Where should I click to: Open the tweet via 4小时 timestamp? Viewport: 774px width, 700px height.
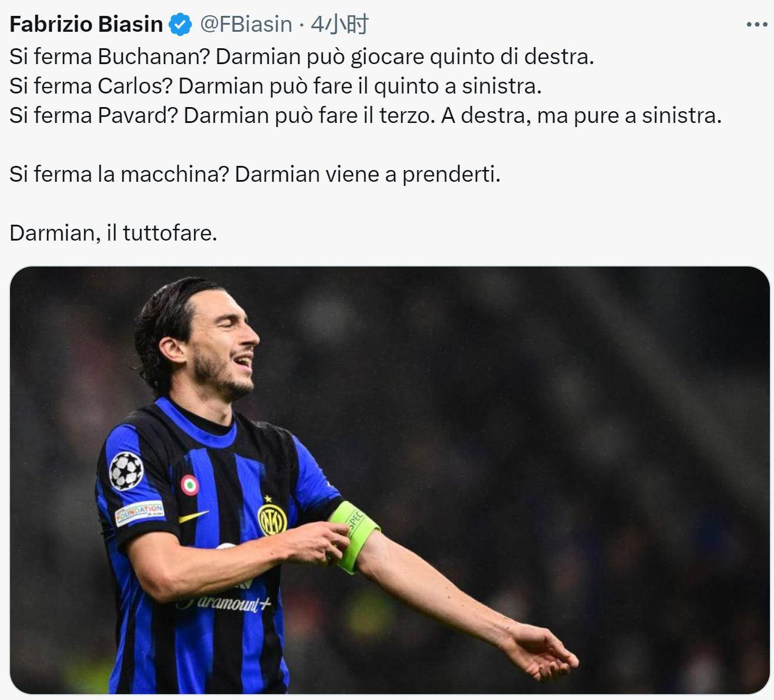click(339, 24)
